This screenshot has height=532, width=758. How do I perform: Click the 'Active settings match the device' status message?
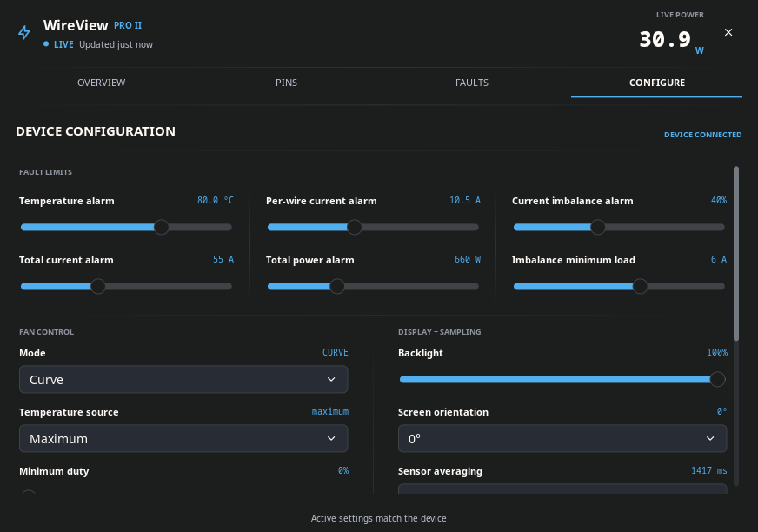coord(378,518)
